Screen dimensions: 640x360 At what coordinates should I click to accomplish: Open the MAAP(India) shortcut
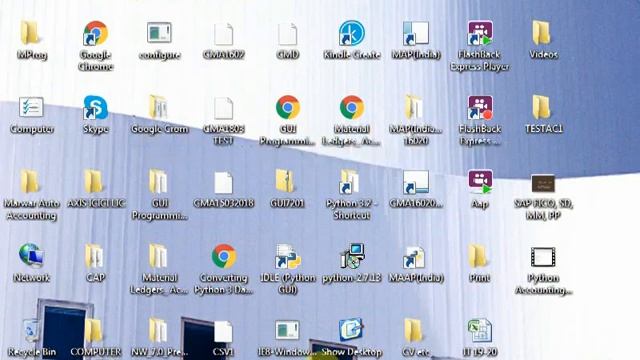tap(414, 257)
